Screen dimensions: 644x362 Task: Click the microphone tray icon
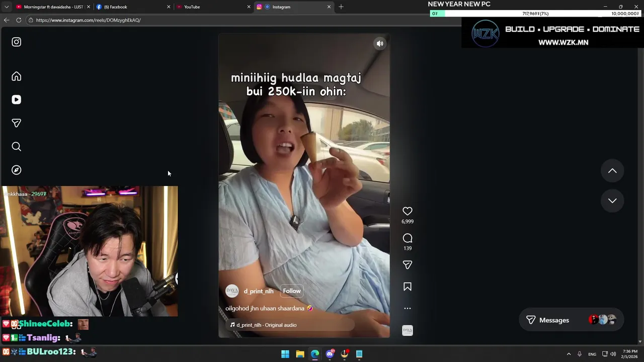(580, 354)
